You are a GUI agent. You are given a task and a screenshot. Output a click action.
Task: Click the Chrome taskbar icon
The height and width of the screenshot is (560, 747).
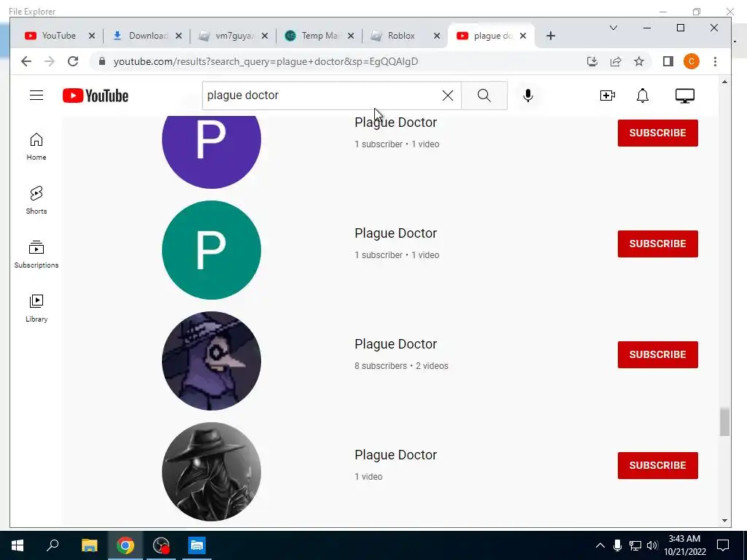pyautogui.click(x=125, y=545)
